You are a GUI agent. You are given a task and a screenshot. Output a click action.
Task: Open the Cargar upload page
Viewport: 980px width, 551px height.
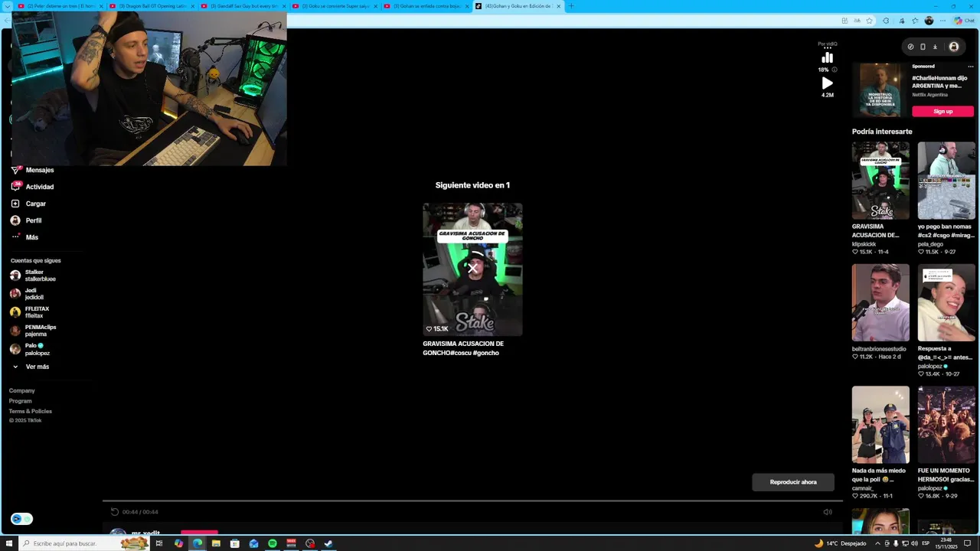click(x=28, y=204)
